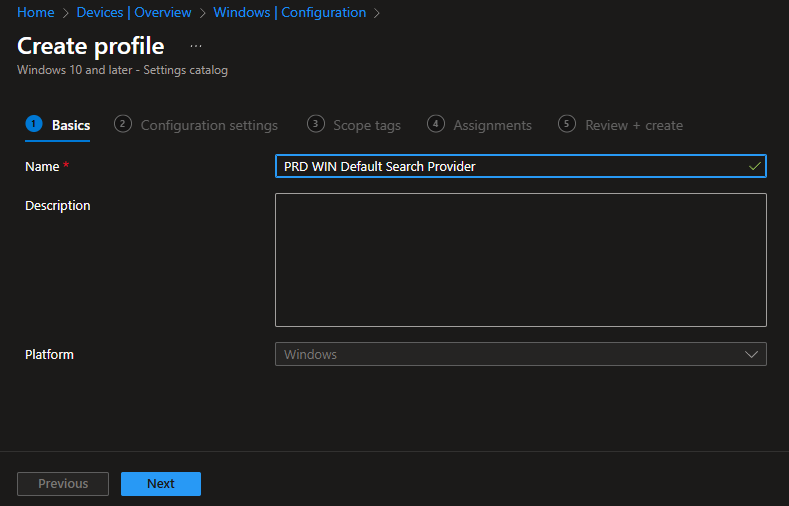
Task: Switch to Scope tags step
Action: [x=354, y=125]
